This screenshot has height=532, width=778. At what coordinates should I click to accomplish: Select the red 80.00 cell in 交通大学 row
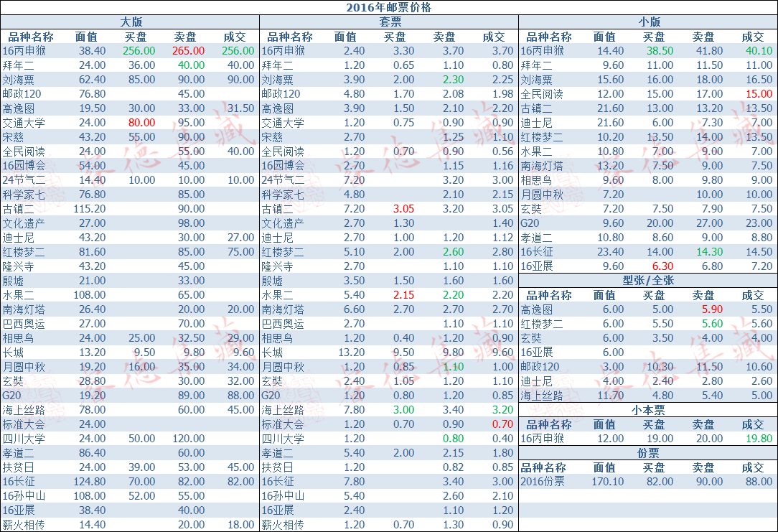tap(142, 123)
